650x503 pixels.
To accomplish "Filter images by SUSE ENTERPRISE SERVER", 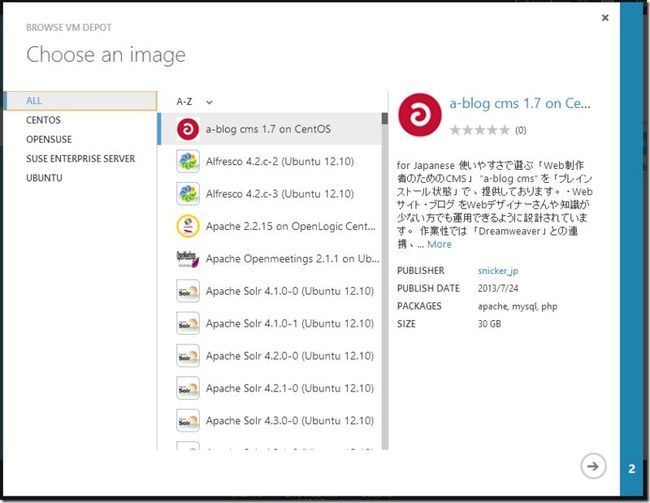I will coord(80,158).
